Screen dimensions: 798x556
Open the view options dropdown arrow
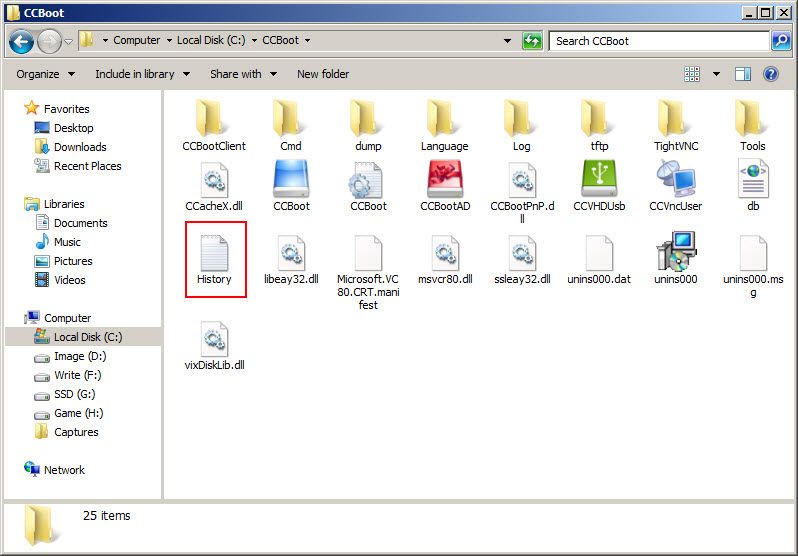[716, 74]
